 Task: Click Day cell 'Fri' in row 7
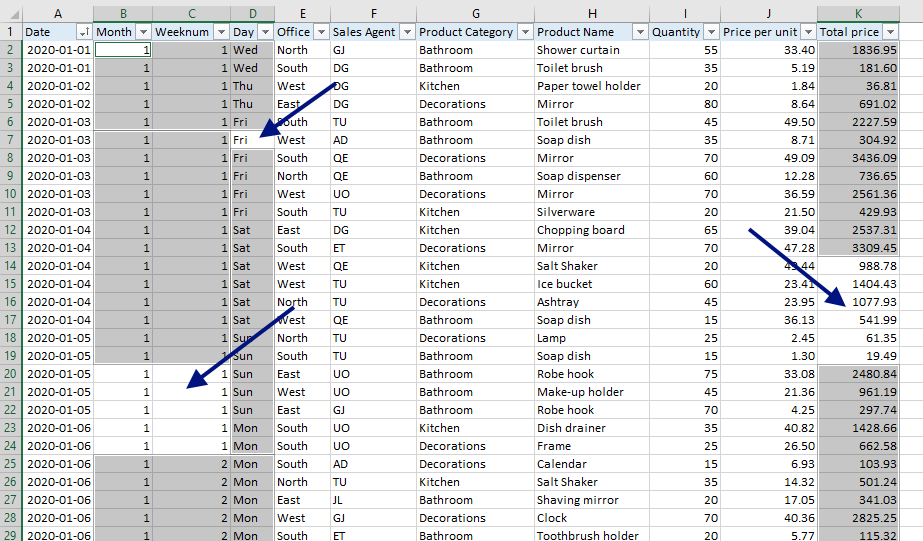[253, 140]
